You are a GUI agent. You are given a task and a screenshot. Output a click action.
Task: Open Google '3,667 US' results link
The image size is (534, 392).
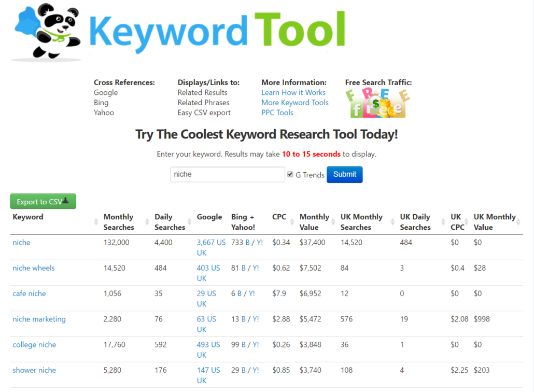point(211,243)
